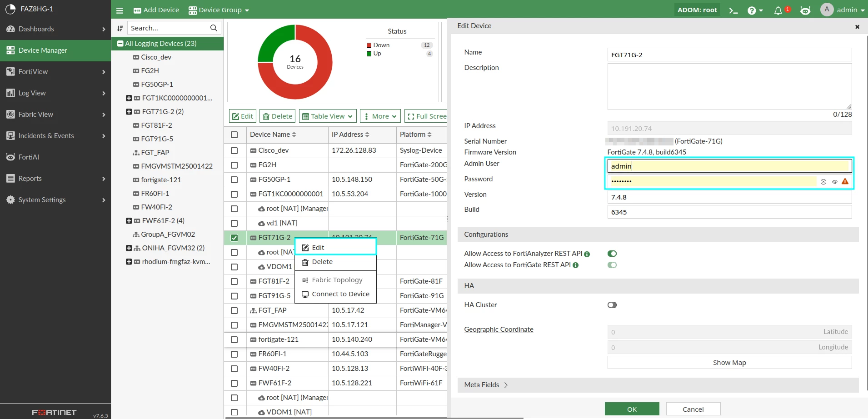Click the Show Map button
The width and height of the screenshot is (868, 419).
(729, 363)
